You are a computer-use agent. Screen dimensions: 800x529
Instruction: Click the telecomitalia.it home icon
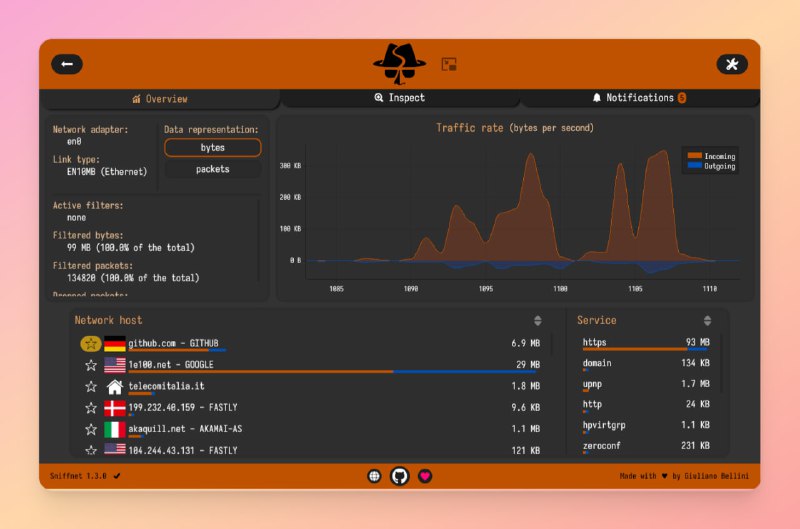[115, 386]
